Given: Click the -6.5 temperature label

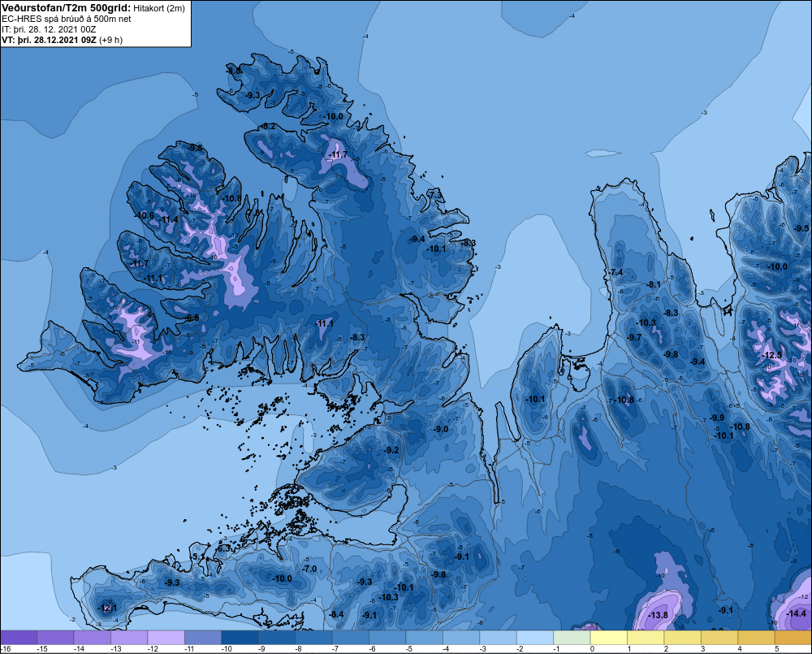Looking at the screenshot, I should (x=192, y=318).
